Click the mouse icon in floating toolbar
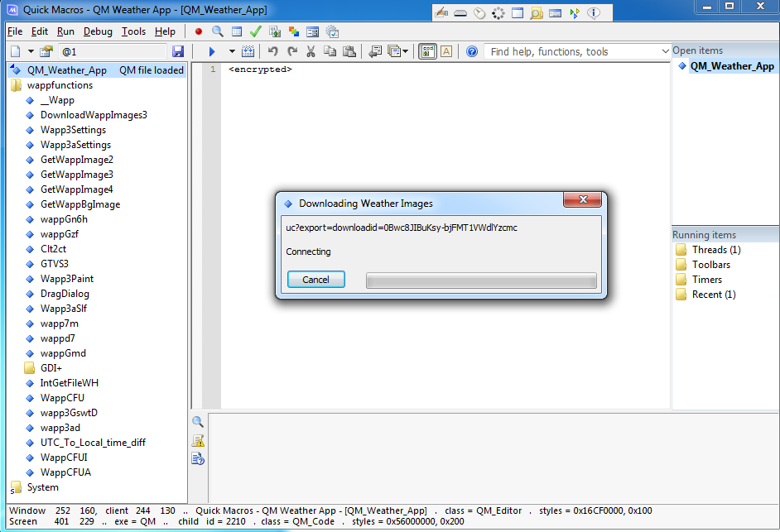This screenshot has width=780, height=532. pyautogui.click(x=479, y=13)
